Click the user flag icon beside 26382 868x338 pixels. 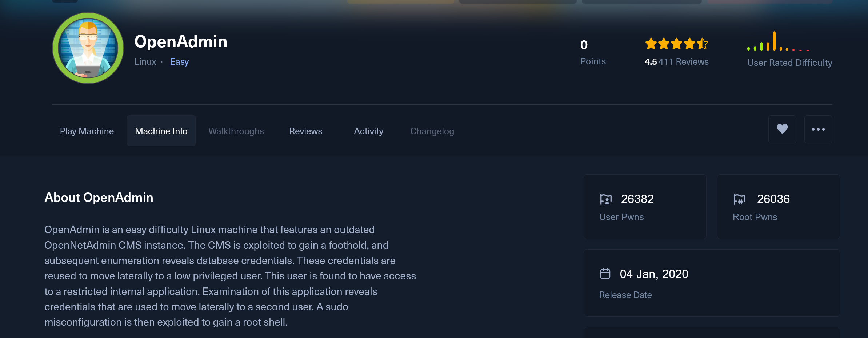[605, 199]
